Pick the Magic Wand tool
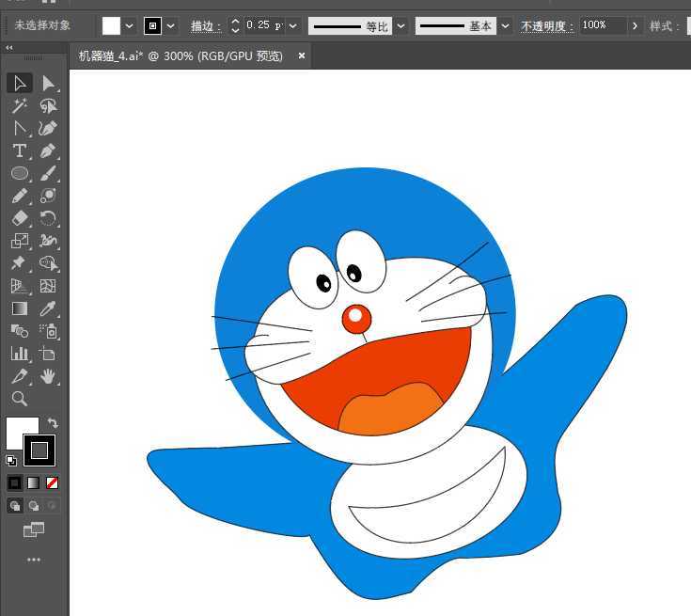Image resolution: width=691 pixels, height=616 pixels. pos(19,105)
